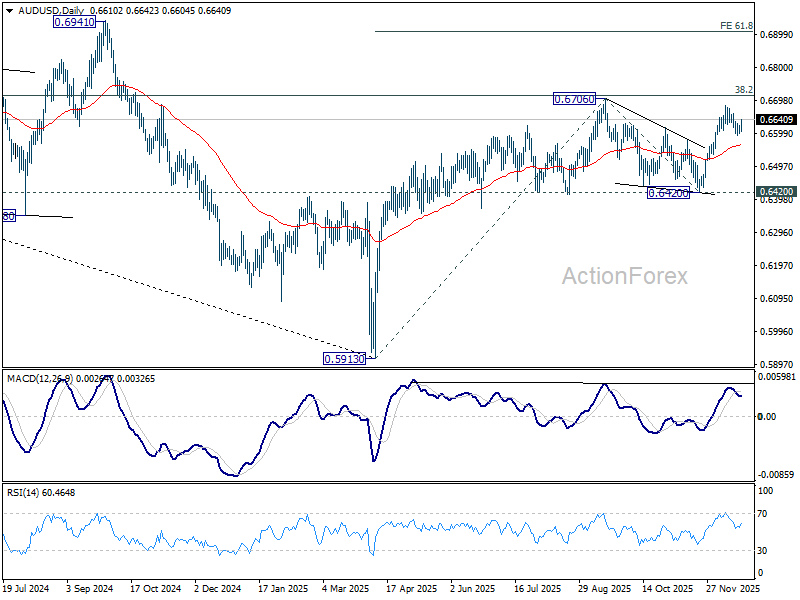This screenshot has width=800, height=600.
Task: Click the 0.68000 price axis label
Action: [x=777, y=67]
